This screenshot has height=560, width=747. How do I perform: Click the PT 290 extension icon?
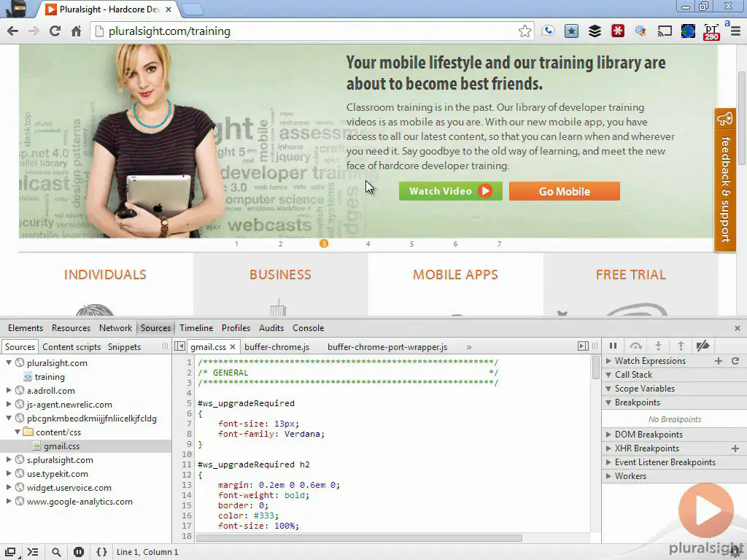[x=711, y=32]
